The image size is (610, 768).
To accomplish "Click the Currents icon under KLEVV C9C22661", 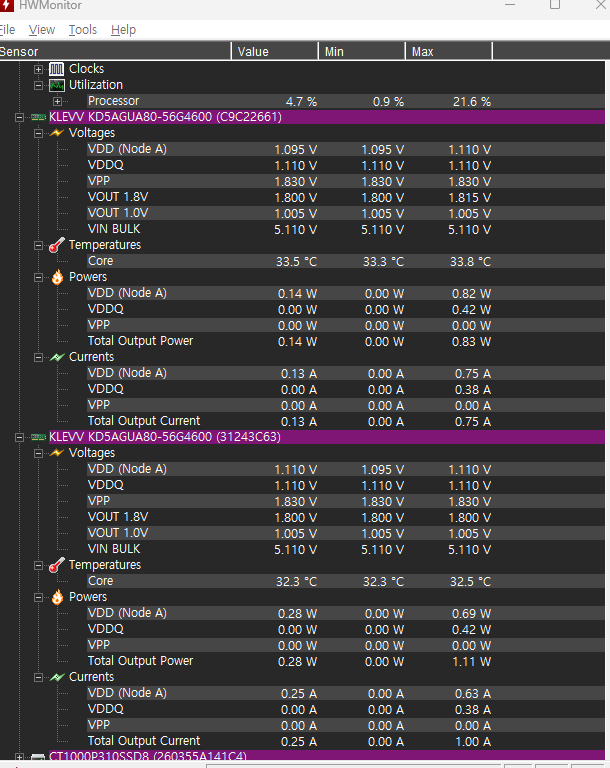I will [x=57, y=358].
